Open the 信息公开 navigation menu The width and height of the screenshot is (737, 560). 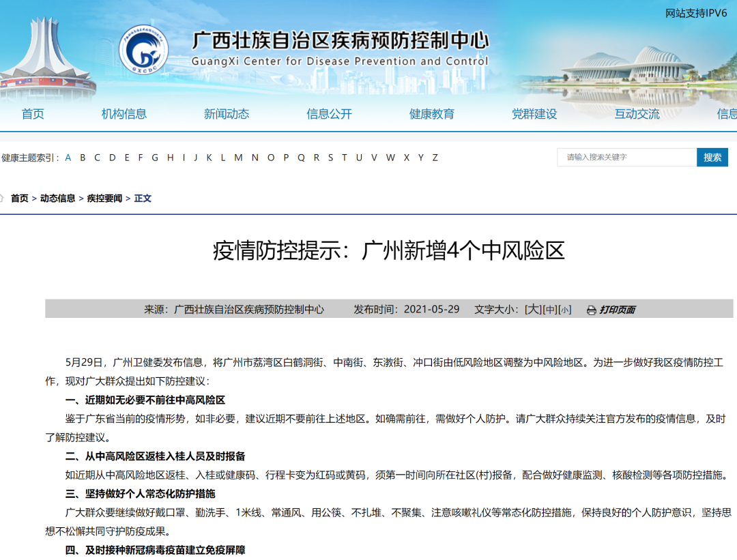[x=329, y=114]
